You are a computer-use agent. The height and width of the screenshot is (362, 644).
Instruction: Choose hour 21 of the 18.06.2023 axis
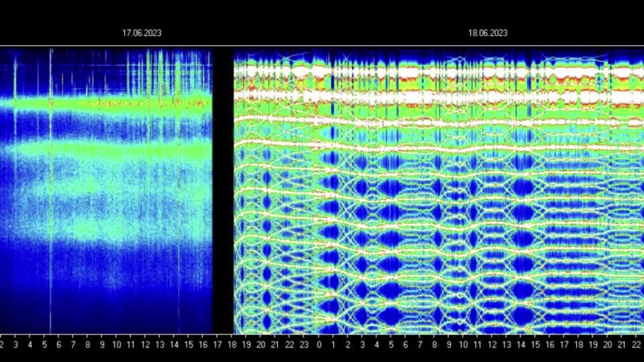click(x=622, y=345)
